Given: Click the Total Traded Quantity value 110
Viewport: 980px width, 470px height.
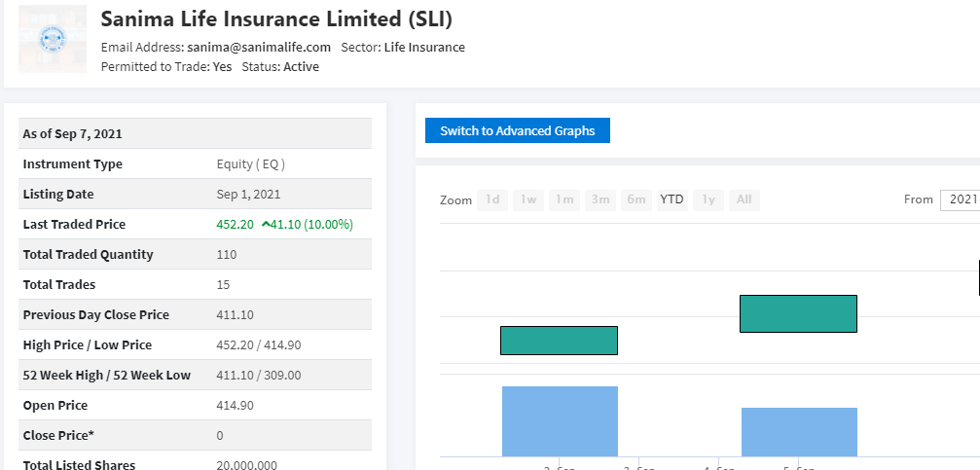Looking at the screenshot, I should click(226, 254).
